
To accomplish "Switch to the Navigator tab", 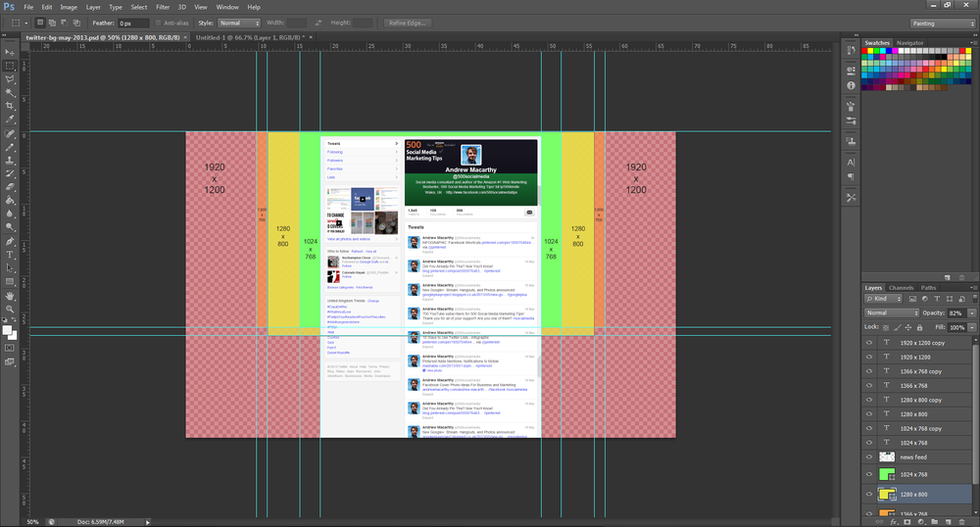I will pos(910,43).
